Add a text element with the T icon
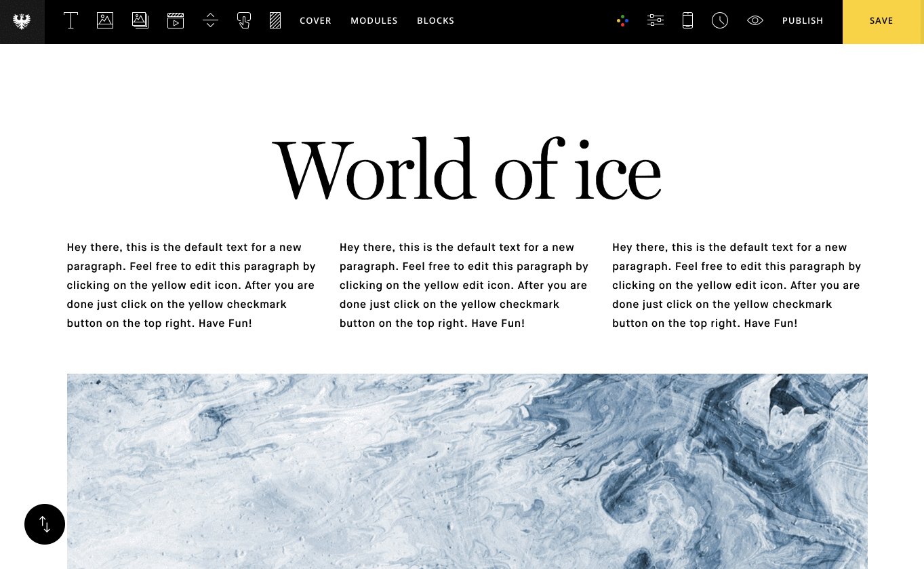Image resolution: width=924 pixels, height=569 pixels. (x=71, y=21)
